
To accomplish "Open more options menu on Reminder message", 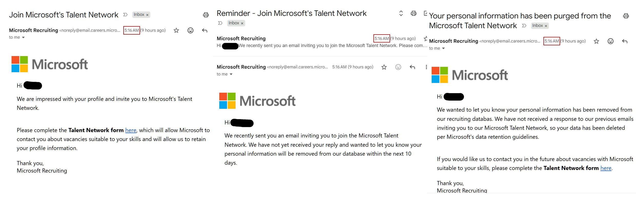I will click(x=426, y=67).
